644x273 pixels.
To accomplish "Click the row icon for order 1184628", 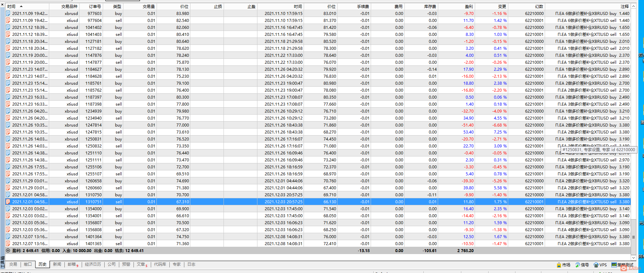I will pos(8,76).
